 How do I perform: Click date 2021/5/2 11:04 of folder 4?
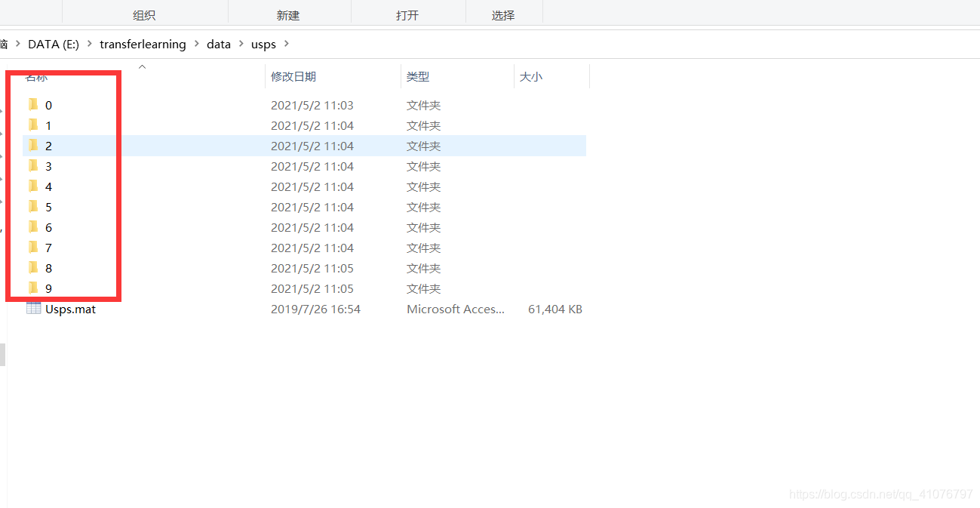[x=312, y=186]
